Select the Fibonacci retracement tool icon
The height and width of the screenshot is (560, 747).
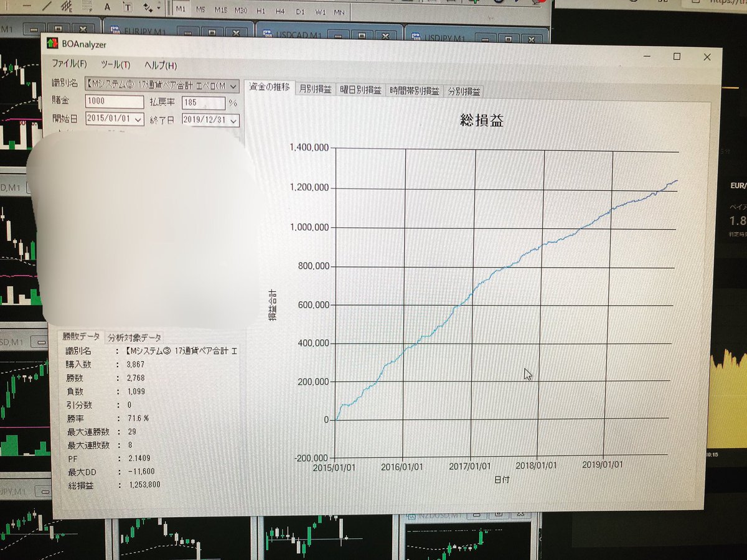tap(87, 7)
